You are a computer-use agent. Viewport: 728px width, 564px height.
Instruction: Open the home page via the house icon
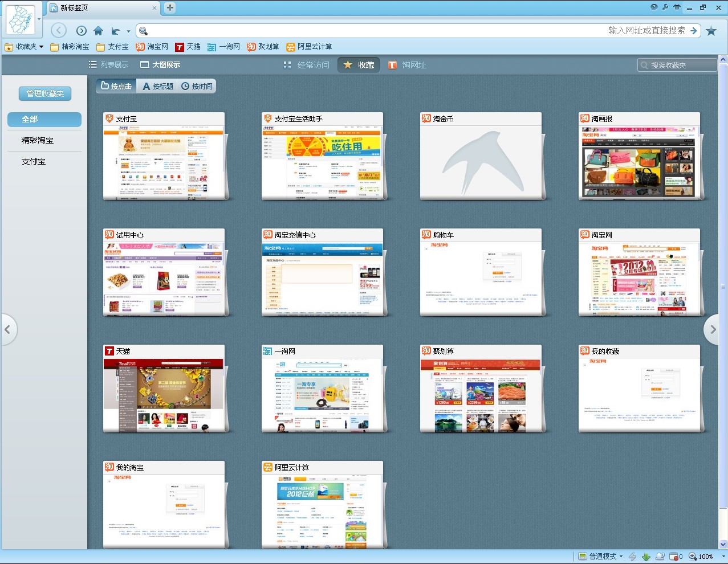pos(99,31)
